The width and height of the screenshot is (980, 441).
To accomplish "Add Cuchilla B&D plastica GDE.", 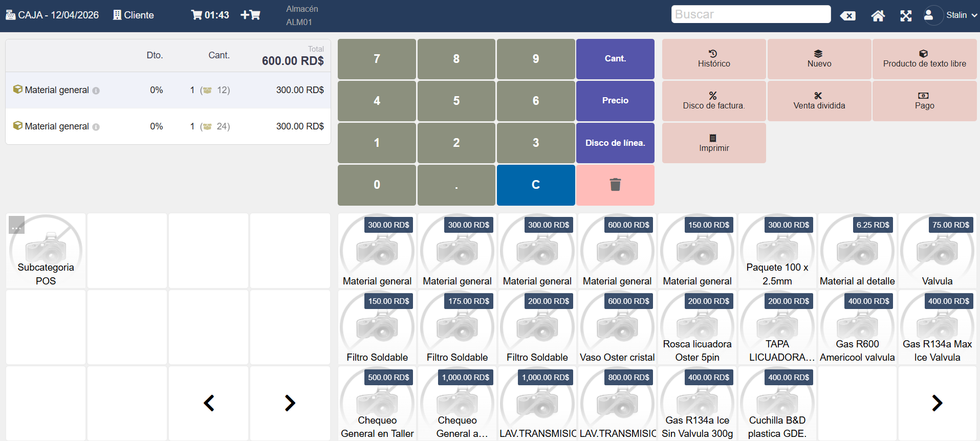I will tap(777, 403).
